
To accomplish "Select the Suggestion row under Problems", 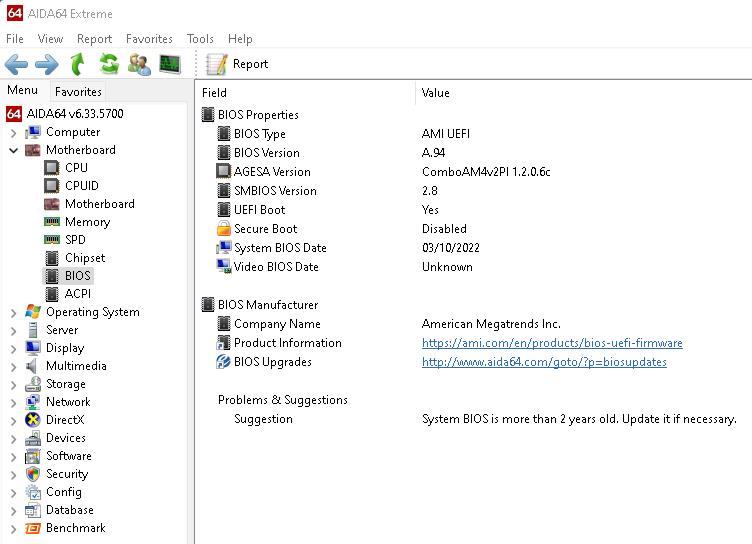I will coord(263,419).
